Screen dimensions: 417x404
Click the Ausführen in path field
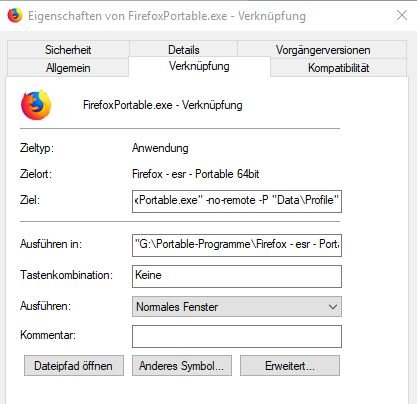(237, 245)
